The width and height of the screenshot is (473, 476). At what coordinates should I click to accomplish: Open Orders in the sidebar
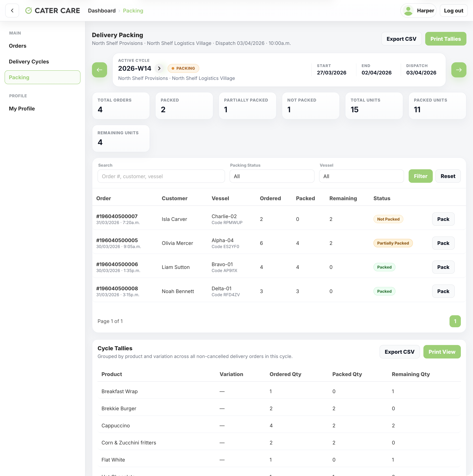(x=17, y=46)
